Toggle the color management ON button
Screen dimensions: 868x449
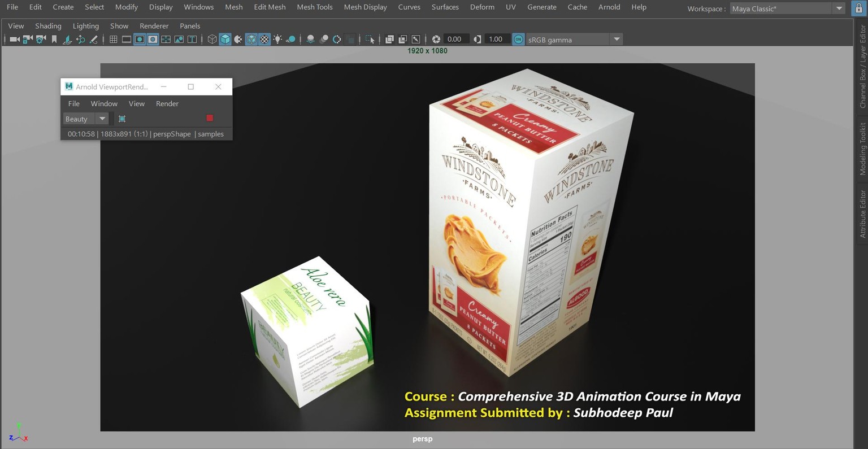click(518, 39)
